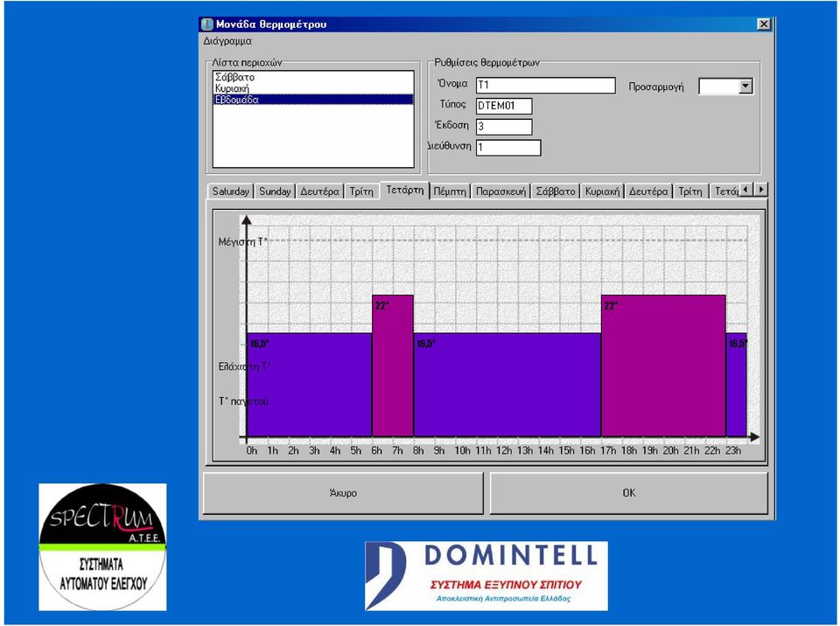
Task: Select the 16,5° block spanning 0h to 6h
Action: click(309, 385)
